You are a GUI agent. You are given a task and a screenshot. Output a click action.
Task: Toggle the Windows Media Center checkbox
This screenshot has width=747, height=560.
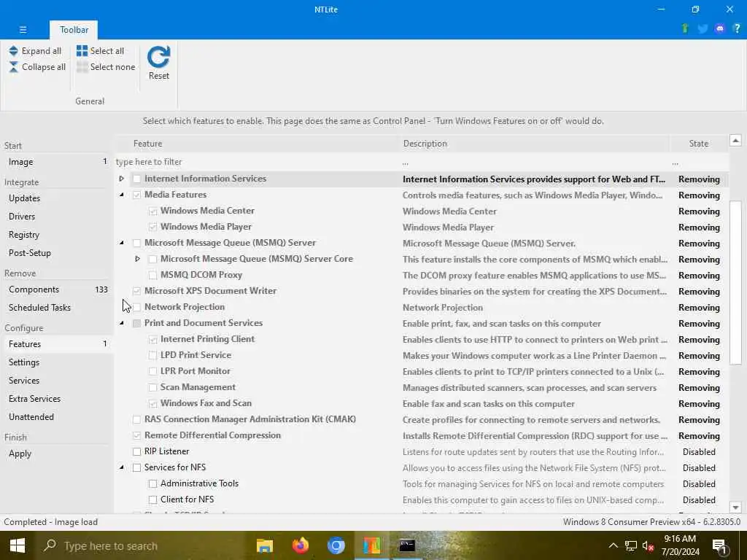pyautogui.click(x=152, y=211)
